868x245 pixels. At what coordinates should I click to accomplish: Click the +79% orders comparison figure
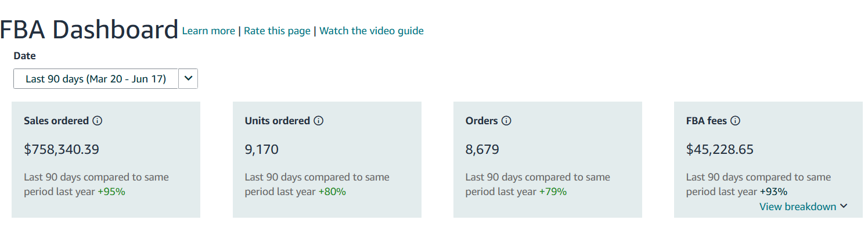[x=553, y=192]
